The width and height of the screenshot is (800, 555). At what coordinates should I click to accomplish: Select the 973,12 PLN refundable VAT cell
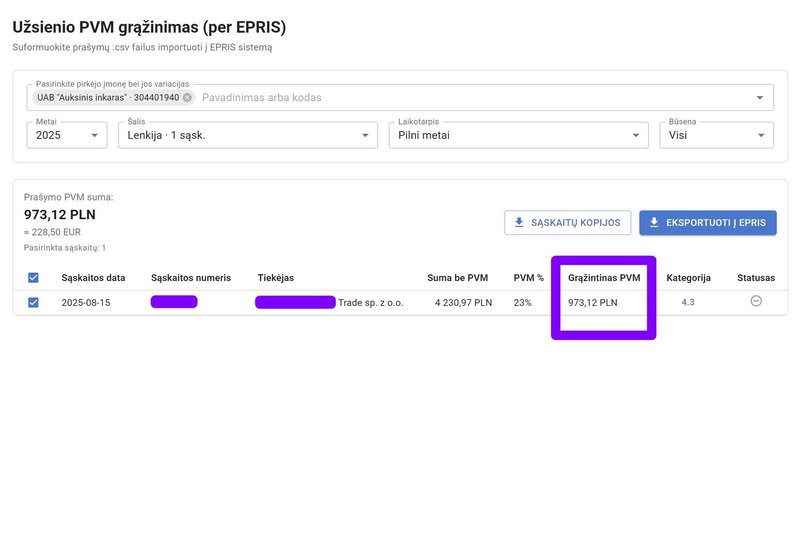click(593, 302)
